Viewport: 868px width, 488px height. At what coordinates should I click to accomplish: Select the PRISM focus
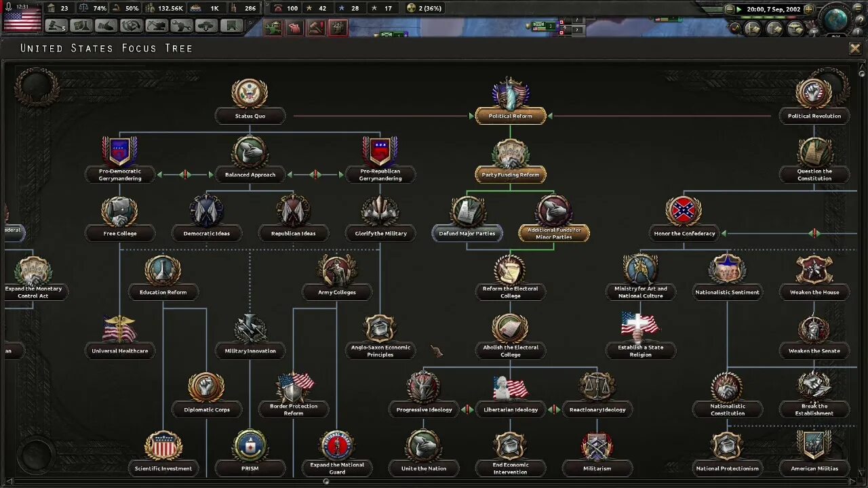pyautogui.click(x=250, y=468)
